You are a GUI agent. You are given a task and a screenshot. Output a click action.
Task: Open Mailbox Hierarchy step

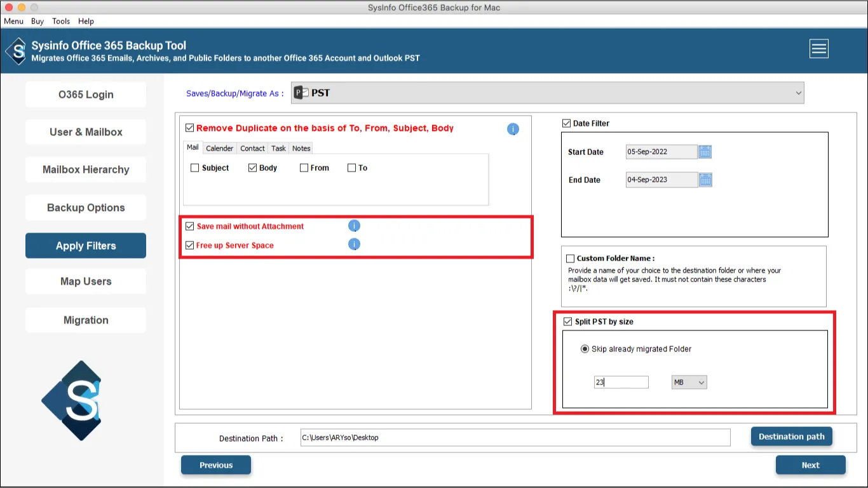tap(86, 170)
